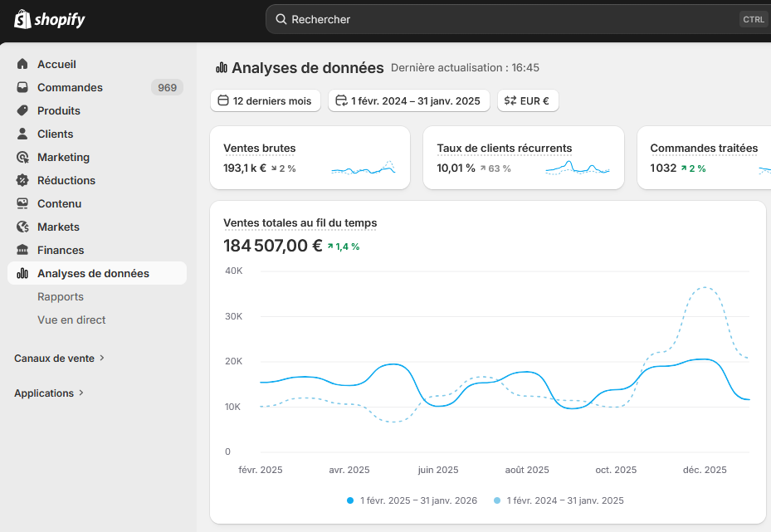Switch to the Rapports section
Viewport: 771px width, 532px height.
tap(60, 296)
